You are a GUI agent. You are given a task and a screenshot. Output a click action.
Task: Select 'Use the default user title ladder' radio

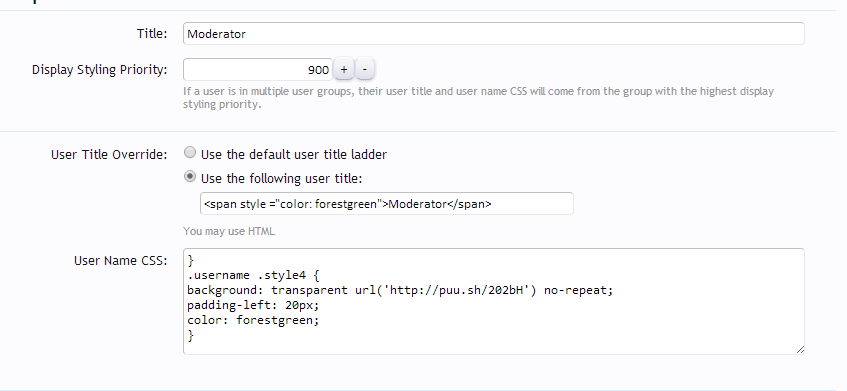pos(190,153)
